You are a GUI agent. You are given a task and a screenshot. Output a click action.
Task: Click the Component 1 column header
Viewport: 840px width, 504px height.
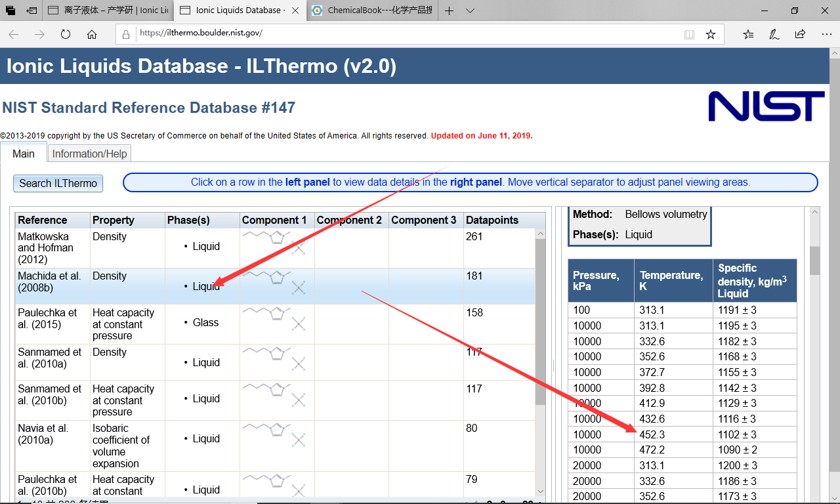[276, 220]
